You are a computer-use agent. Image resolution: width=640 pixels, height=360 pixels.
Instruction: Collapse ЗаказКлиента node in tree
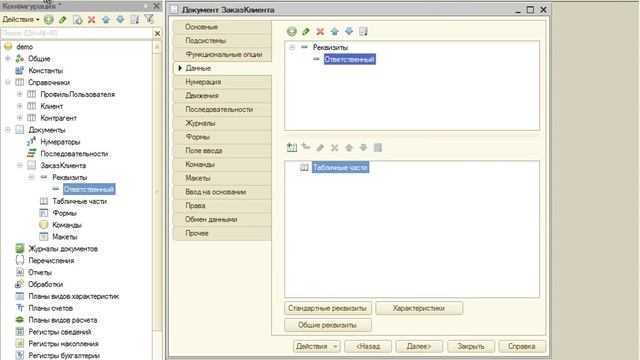coord(20,165)
